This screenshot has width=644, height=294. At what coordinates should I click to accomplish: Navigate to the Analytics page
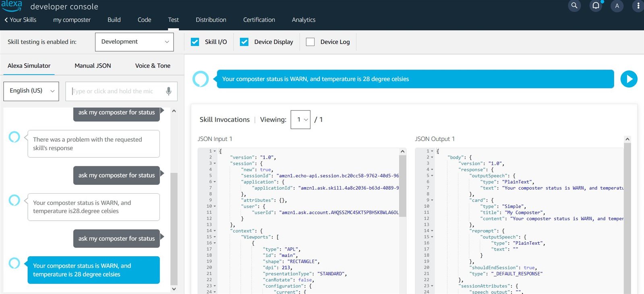303,20
